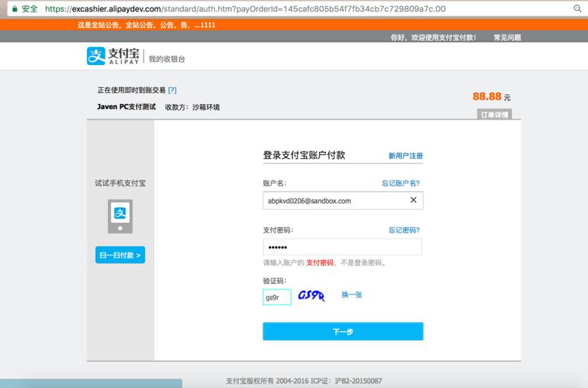
Task: Click the 下一步 next step button
Action: 343,331
